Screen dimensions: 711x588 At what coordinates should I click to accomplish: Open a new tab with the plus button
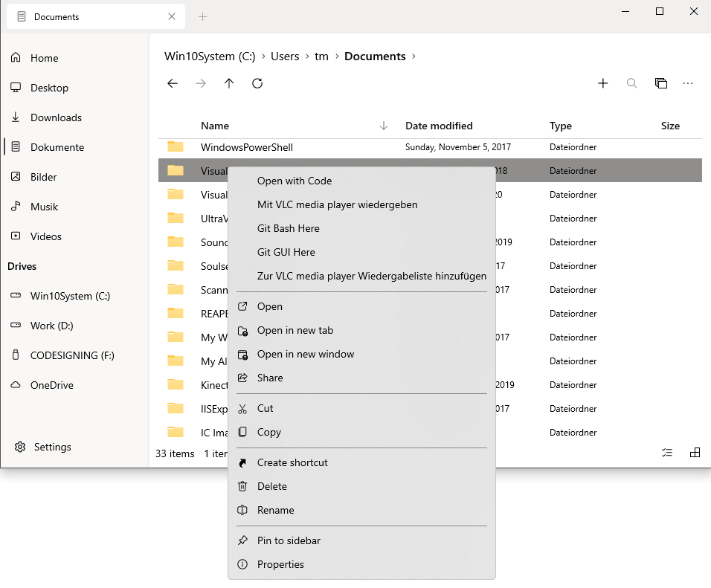point(202,16)
